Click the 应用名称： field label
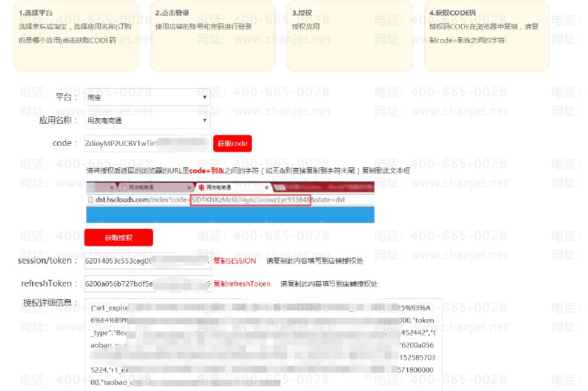Screen dimensions: 588x391 coord(58,120)
